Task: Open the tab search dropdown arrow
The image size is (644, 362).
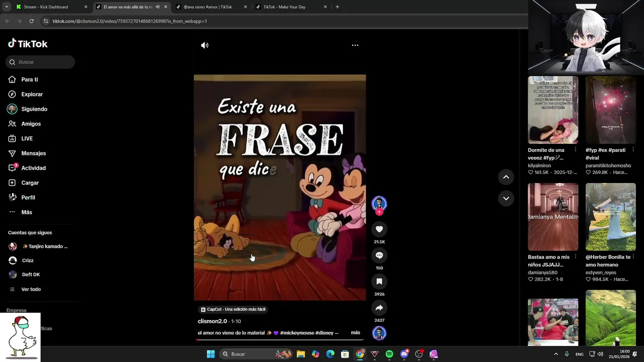Action: click(6, 7)
